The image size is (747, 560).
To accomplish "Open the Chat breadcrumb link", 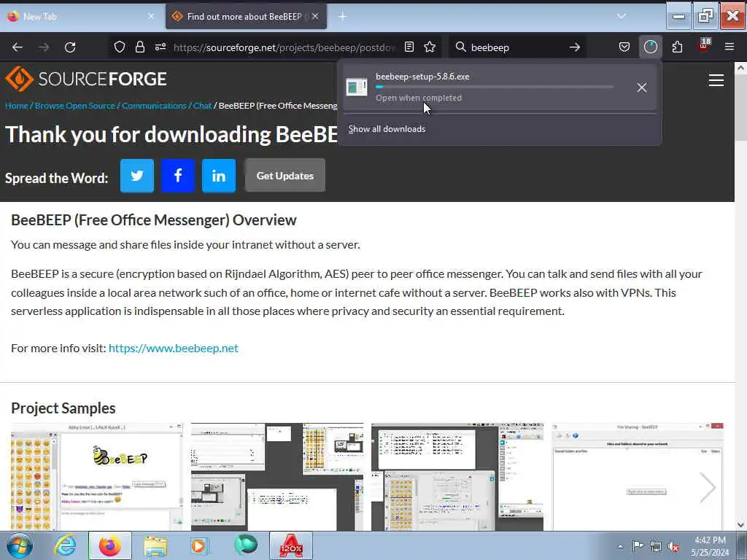I will point(203,106).
